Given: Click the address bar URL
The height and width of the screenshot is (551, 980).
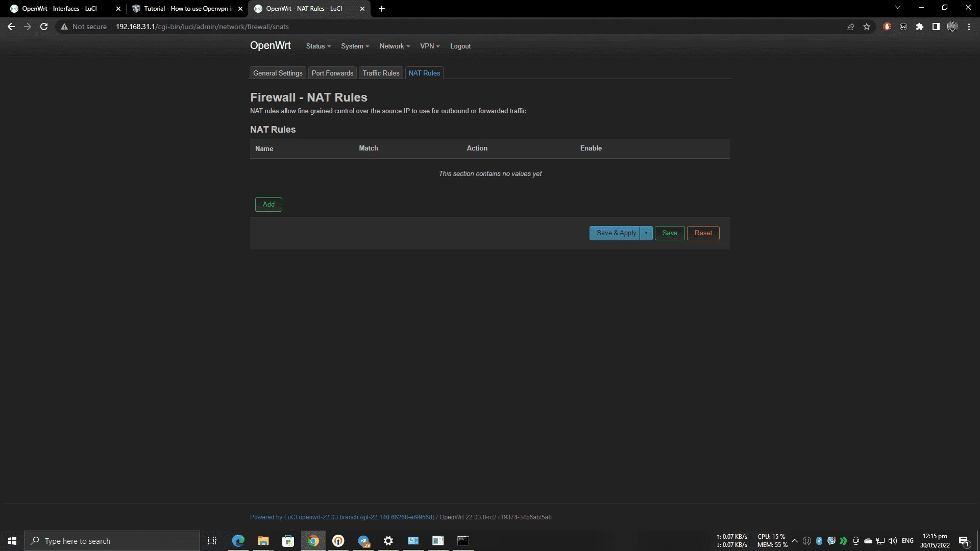Looking at the screenshot, I should (202, 27).
